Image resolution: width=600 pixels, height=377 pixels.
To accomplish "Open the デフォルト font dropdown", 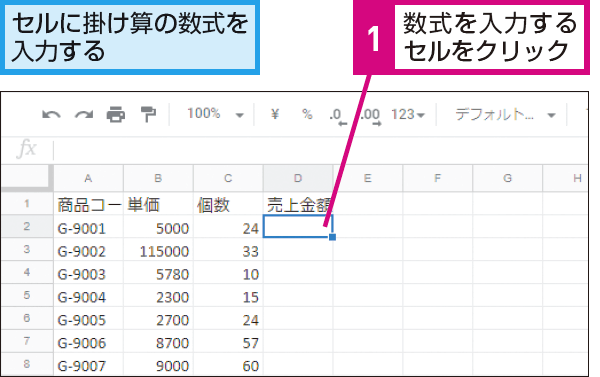I will [505, 114].
